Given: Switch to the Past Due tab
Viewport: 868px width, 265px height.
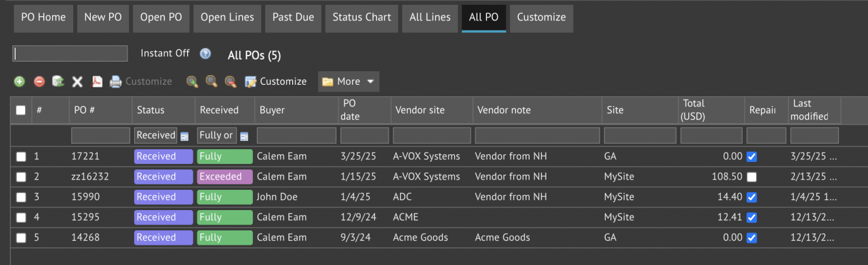Looking at the screenshot, I should click(293, 18).
